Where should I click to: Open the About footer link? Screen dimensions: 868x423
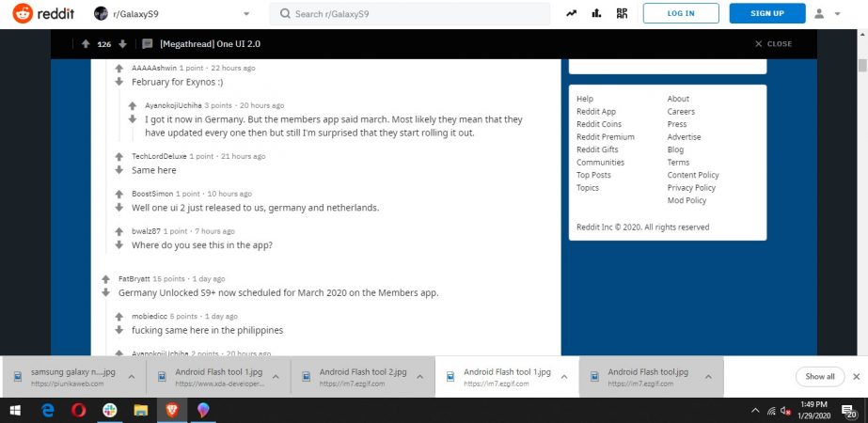tap(678, 99)
